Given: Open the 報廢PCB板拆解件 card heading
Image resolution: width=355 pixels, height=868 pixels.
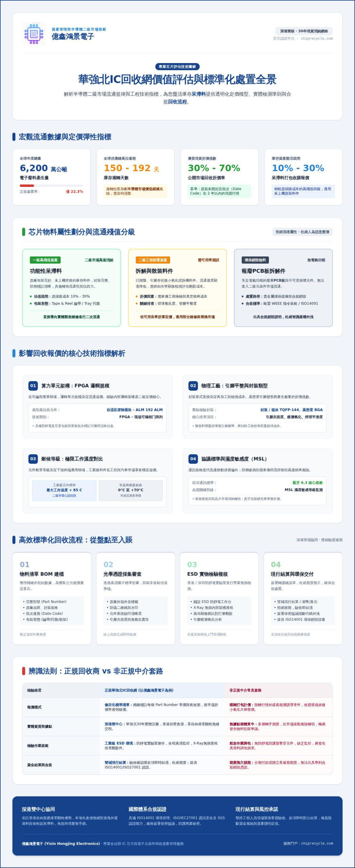Looking at the screenshot, I should (264, 271).
